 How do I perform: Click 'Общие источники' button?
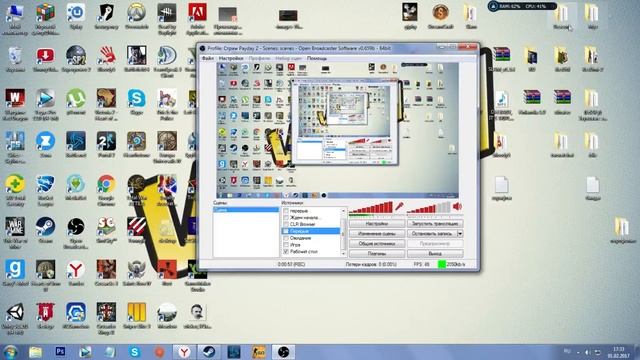click(x=377, y=244)
